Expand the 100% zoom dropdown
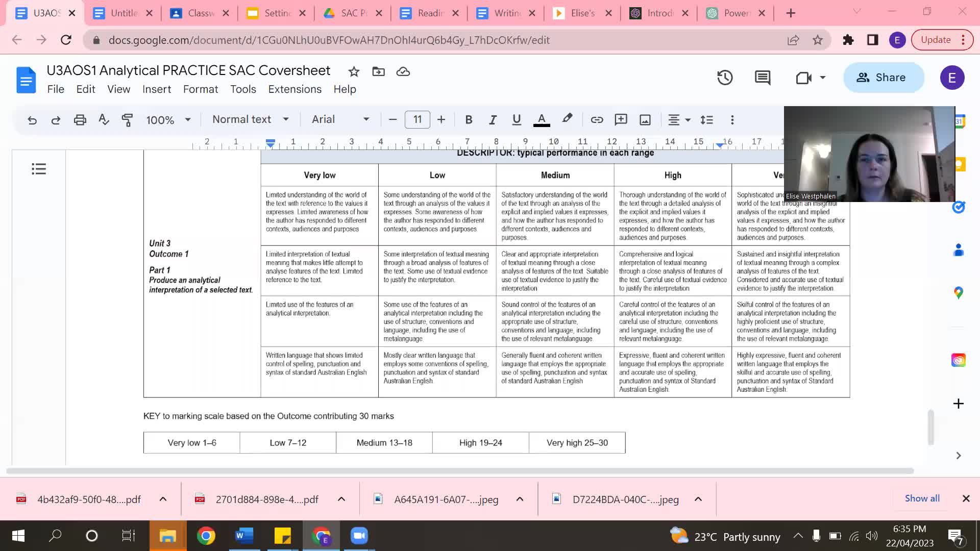This screenshot has width=980, height=551. [168, 120]
